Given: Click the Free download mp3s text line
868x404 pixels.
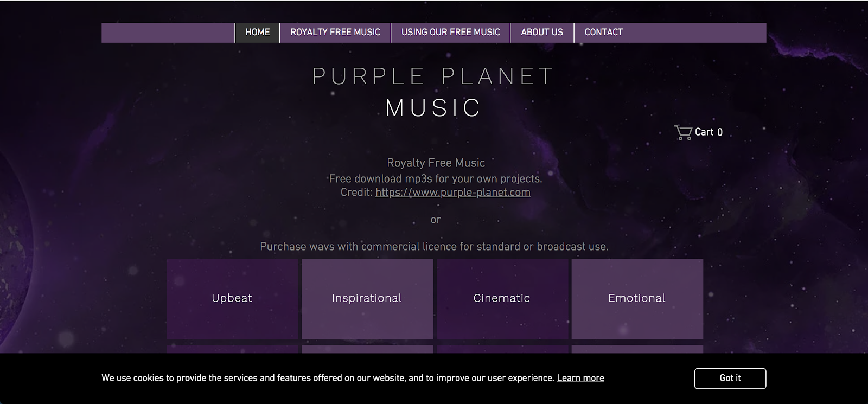Looking at the screenshot, I should [x=436, y=179].
